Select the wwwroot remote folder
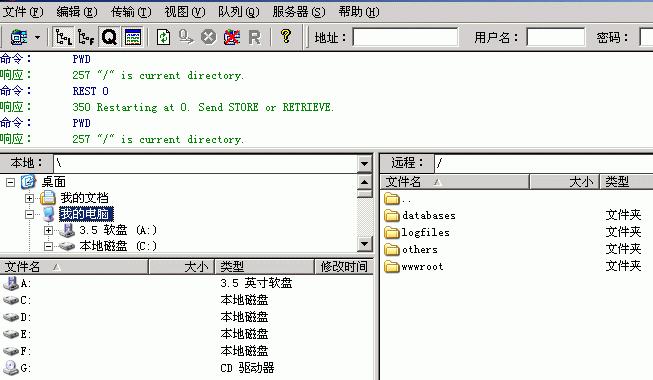The height and width of the screenshot is (380, 653). coord(414,266)
